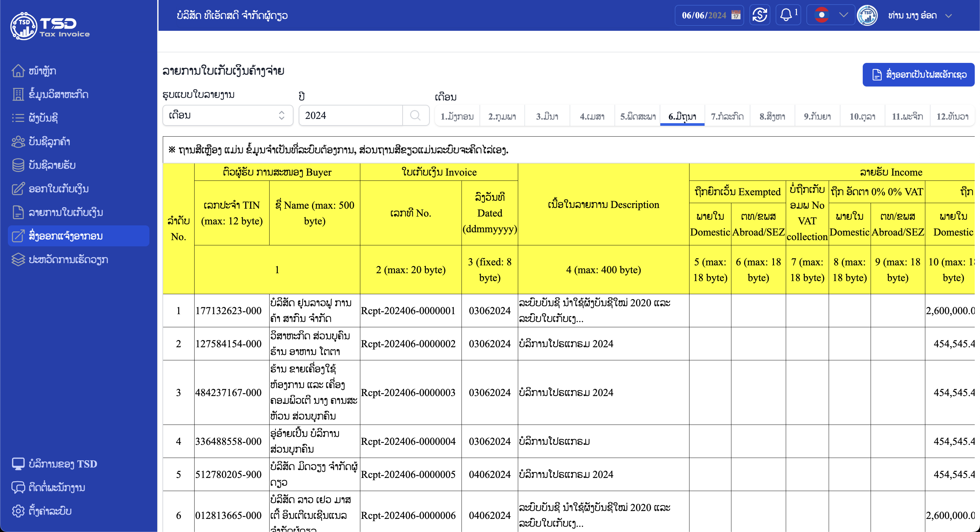This screenshot has width=980, height=532.
Task: Click the export to Excel file button
Action: tap(918, 75)
